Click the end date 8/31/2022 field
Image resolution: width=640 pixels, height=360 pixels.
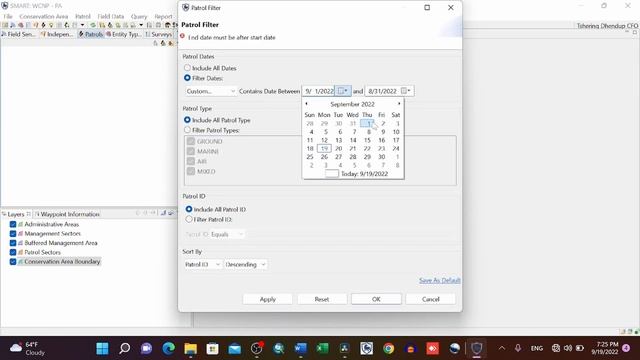[382, 91]
